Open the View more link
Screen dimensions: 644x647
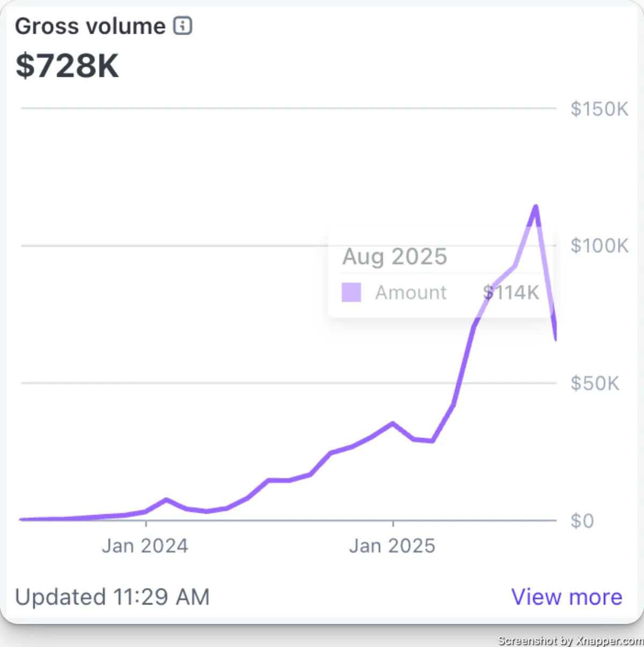click(x=567, y=597)
